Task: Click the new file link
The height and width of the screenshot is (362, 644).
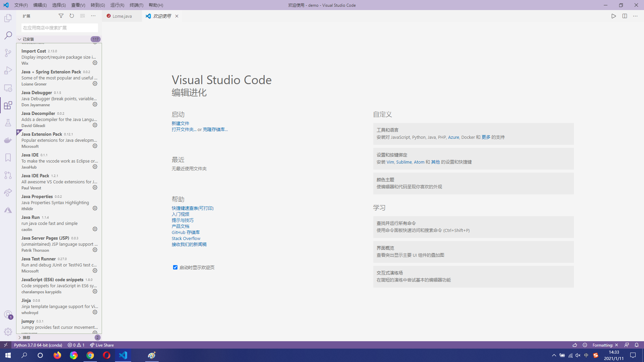Action: pos(180,123)
